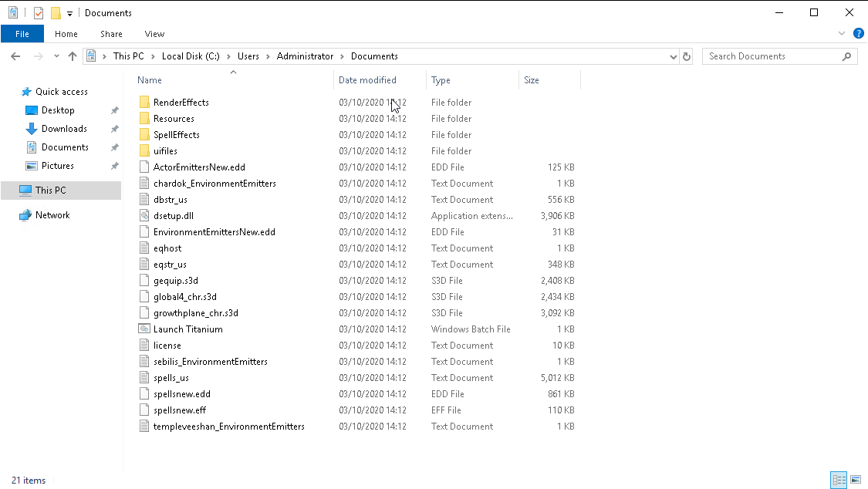Select Quick access in navigation pane
The height and width of the screenshot is (489, 868).
[62, 92]
